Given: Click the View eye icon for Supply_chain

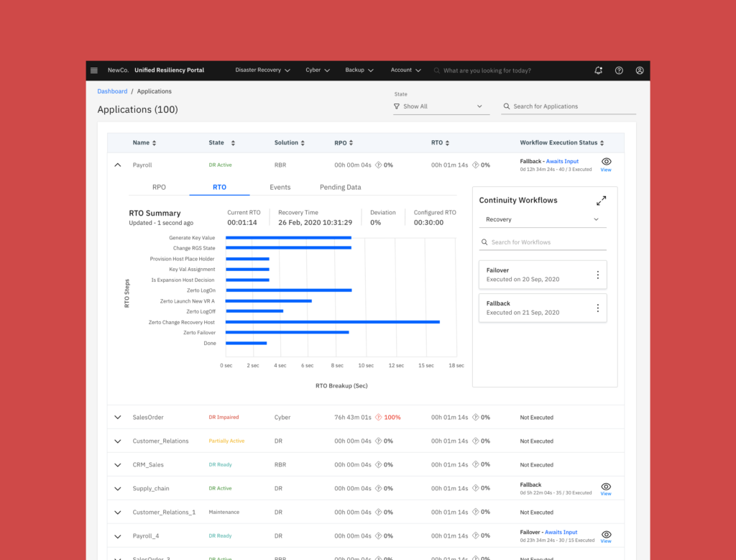Looking at the screenshot, I should (606, 487).
